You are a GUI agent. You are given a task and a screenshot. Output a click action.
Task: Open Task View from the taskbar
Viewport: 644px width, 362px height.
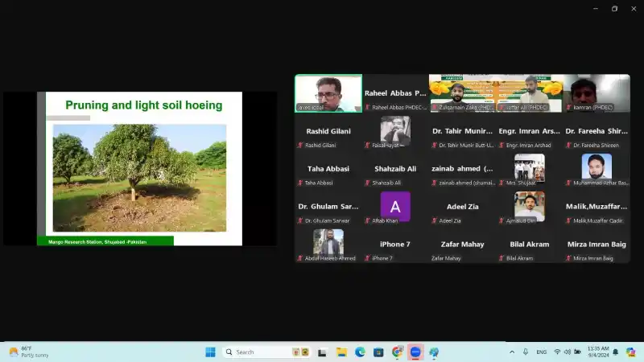323,352
